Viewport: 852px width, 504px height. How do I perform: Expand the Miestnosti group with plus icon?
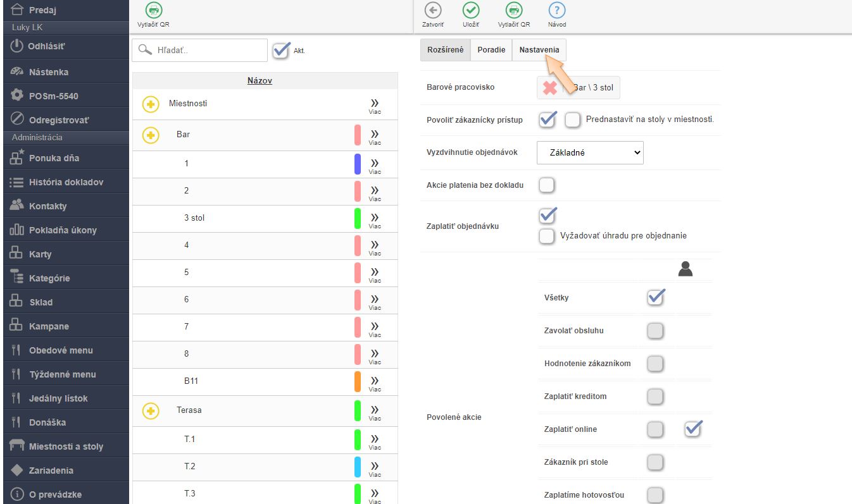coord(151,104)
